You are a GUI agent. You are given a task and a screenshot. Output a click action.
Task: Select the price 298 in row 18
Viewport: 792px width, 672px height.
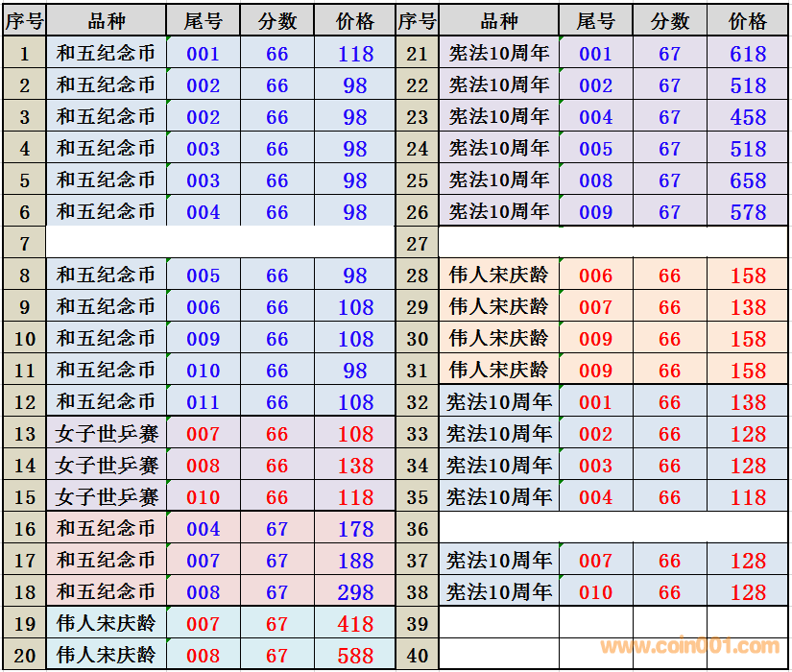[x=355, y=592]
